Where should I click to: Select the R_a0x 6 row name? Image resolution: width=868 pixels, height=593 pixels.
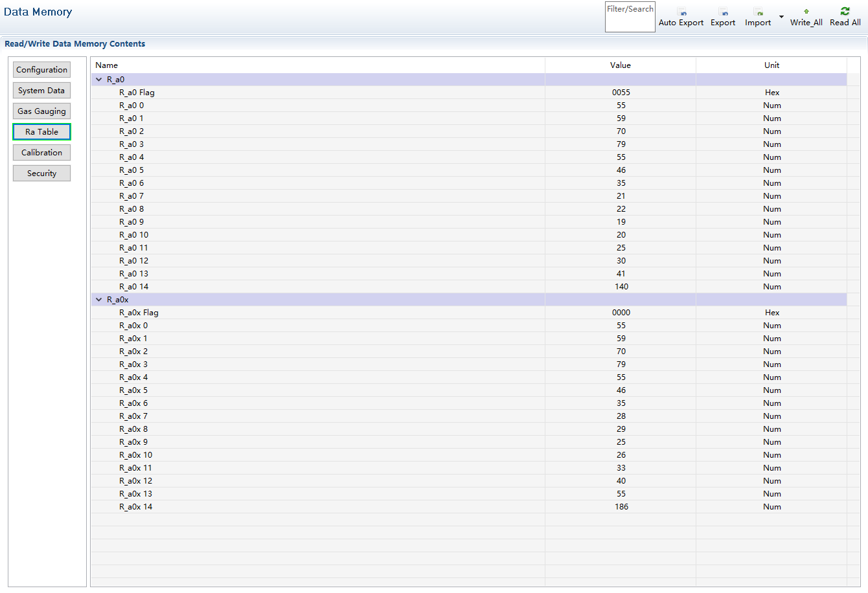133,403
